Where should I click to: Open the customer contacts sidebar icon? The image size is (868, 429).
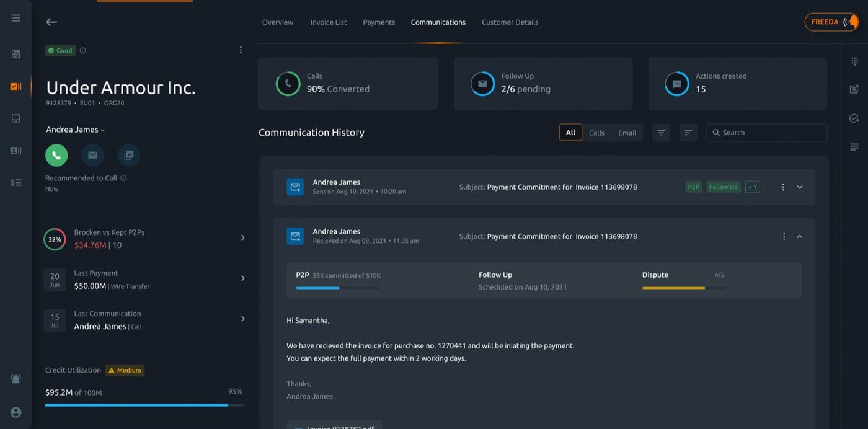[16, 150]
